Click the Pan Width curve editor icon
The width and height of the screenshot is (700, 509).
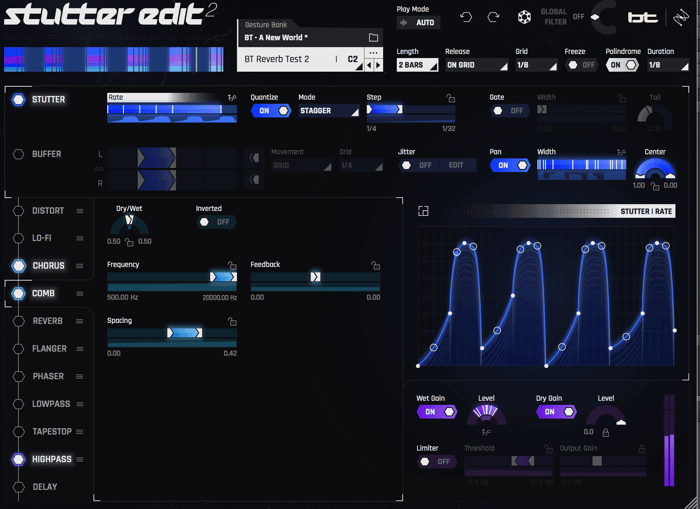tap(621, 152)
